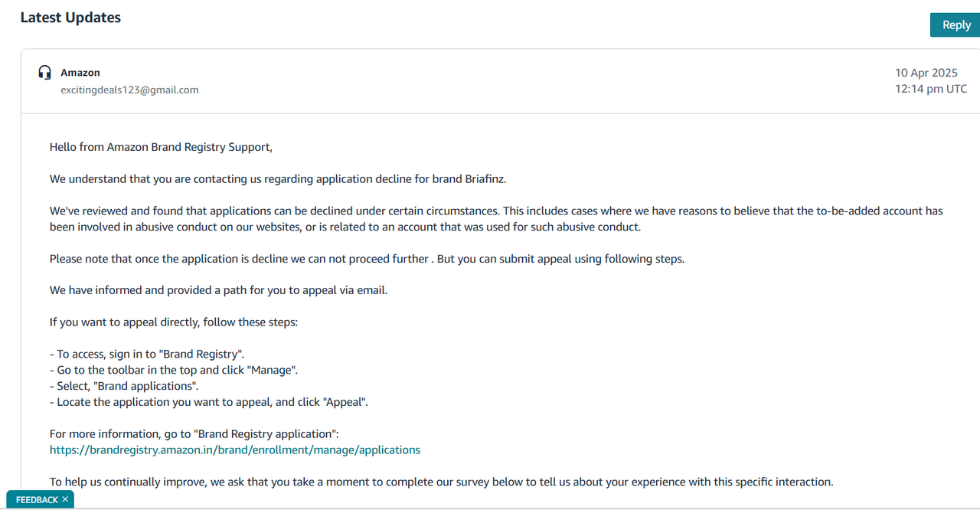Click the Hello from Amazon Brand Registry greeting
Image resolution: width=980 pixels, height=510 pixels.
[x=161, y=147]
